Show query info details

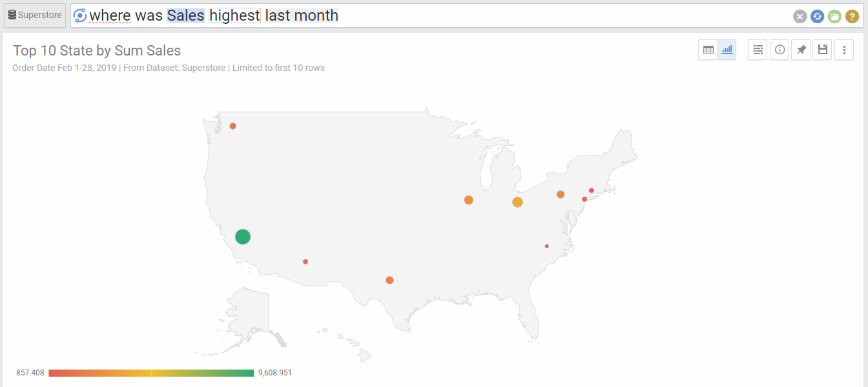(780, 50)
